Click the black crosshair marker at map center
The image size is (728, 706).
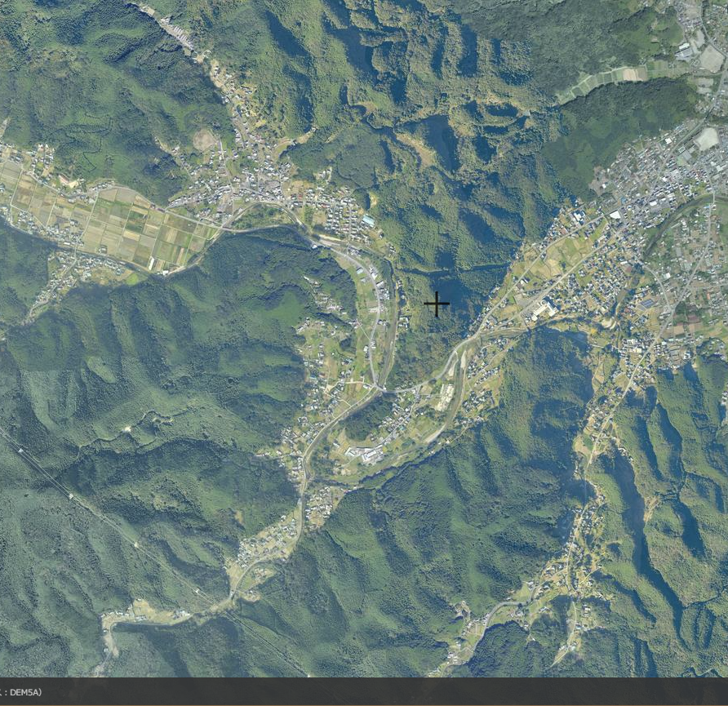pyautogui.click(x=437, y=304)
